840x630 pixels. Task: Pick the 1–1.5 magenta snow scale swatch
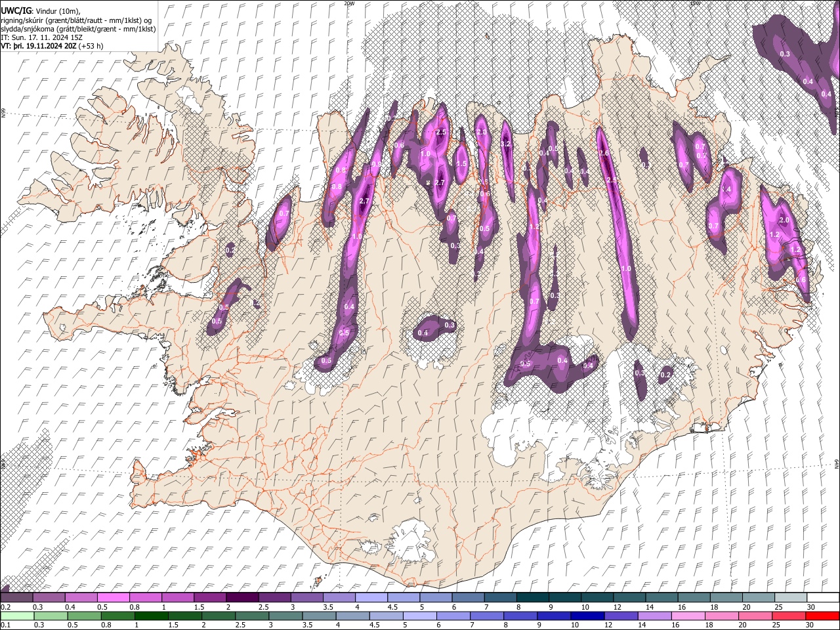point(177,597)
